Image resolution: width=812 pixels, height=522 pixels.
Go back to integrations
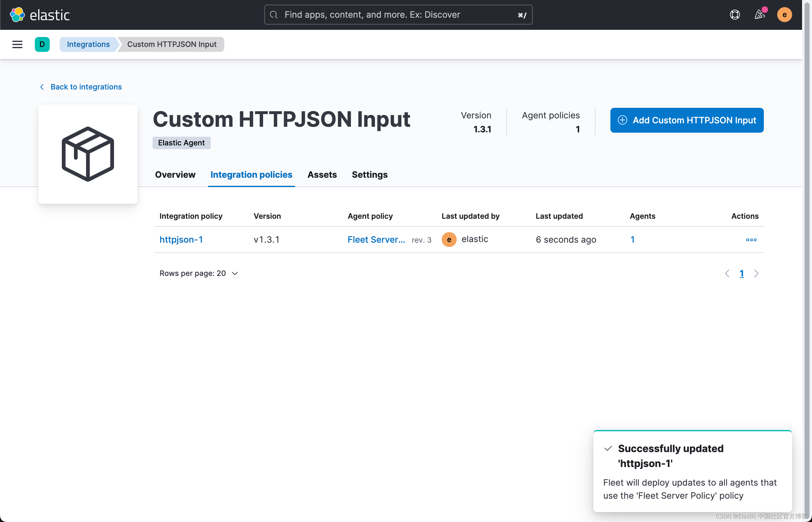(x=86, y=87)
